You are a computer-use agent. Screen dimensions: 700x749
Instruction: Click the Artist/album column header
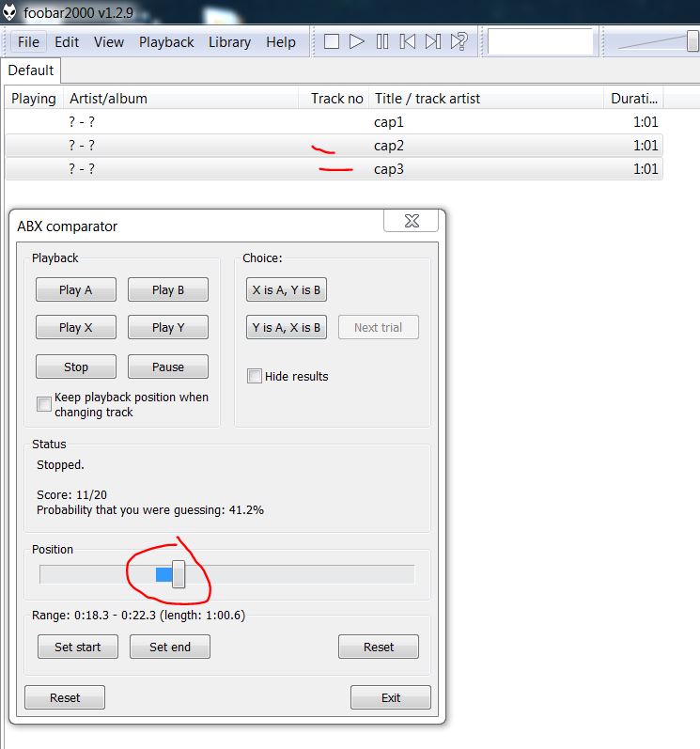click(180, 99)
